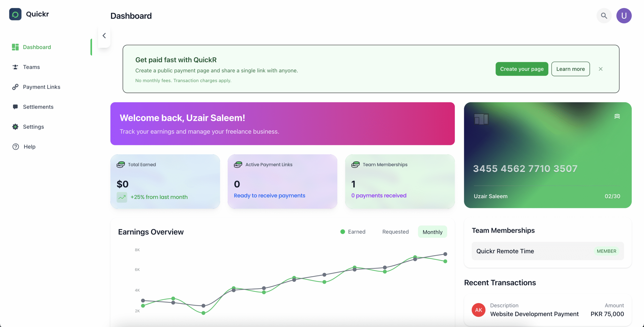
Task: Click the Payment Links chain icon
Action: tap(15, 87)
